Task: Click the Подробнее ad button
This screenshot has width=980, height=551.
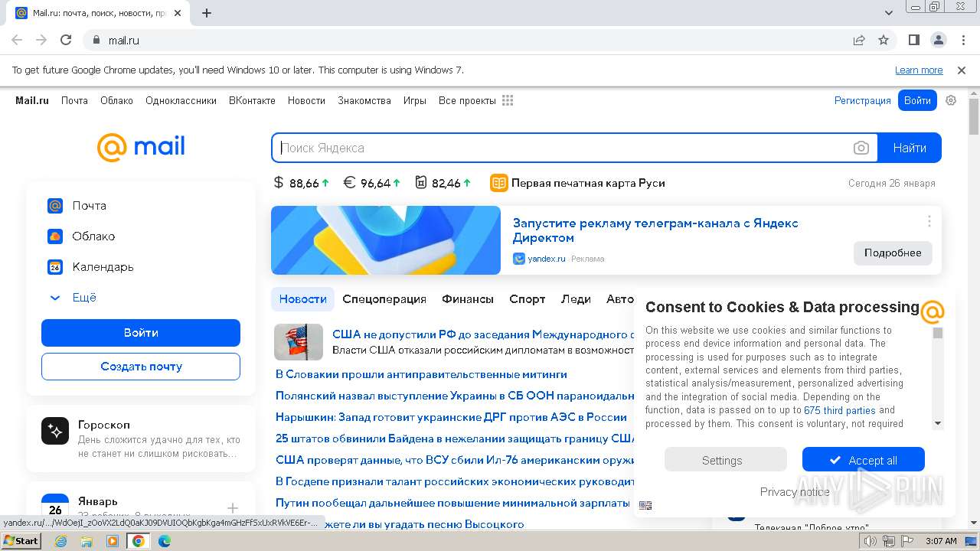Action: point(893,253)
